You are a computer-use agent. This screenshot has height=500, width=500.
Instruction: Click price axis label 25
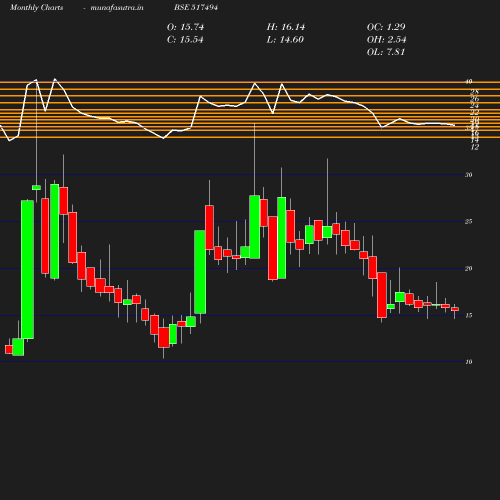(469, 221)
